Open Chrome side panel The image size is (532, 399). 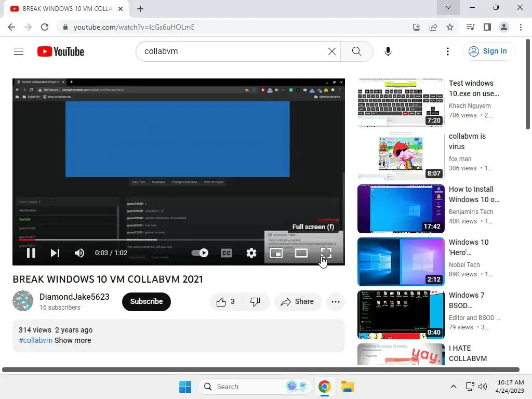tap(487, 27)
